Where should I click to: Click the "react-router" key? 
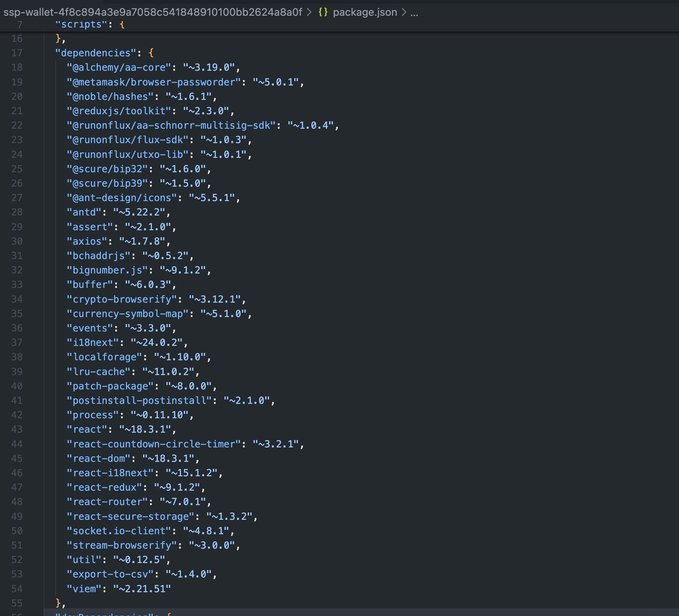108,502
